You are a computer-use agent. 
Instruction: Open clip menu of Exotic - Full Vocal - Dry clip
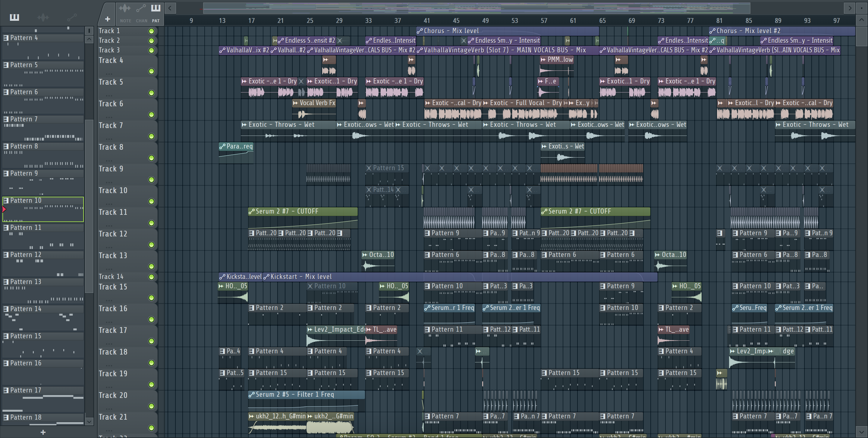486,103
